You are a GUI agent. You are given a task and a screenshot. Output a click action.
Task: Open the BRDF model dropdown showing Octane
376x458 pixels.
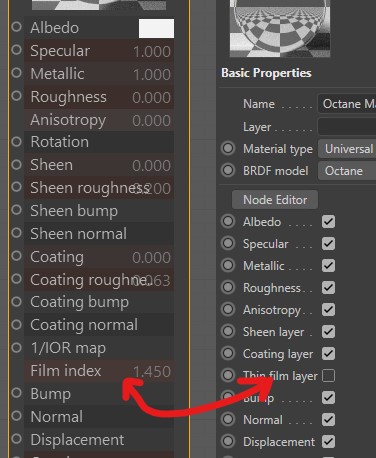click(x=347, y=171)
